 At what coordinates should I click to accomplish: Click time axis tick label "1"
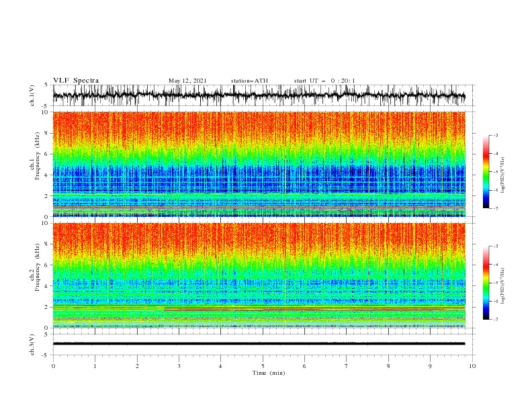coord(95,366)
